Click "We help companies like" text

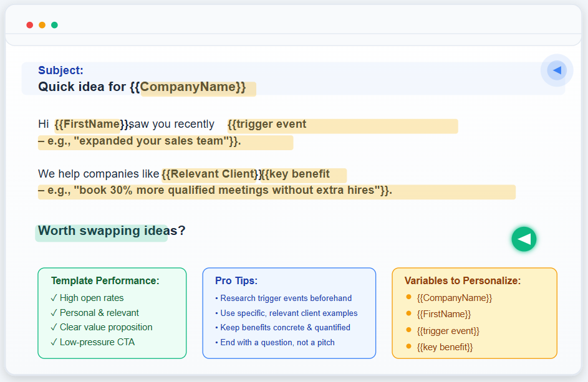click(99, 174)
